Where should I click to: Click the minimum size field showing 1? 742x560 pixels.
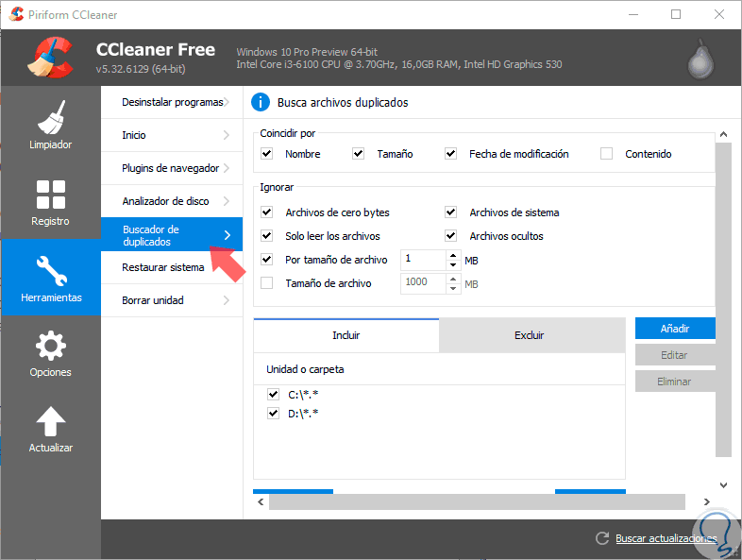click(424, 260)
